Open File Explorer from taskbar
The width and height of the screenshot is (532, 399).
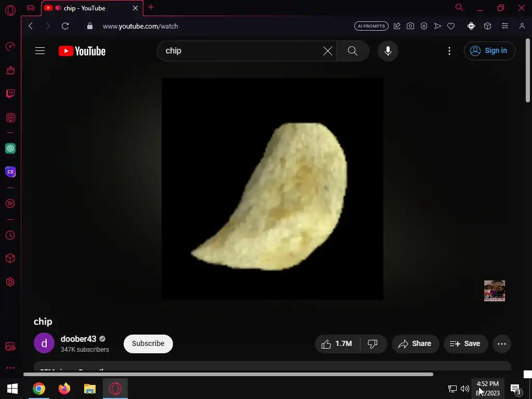[x=89, y=389]
